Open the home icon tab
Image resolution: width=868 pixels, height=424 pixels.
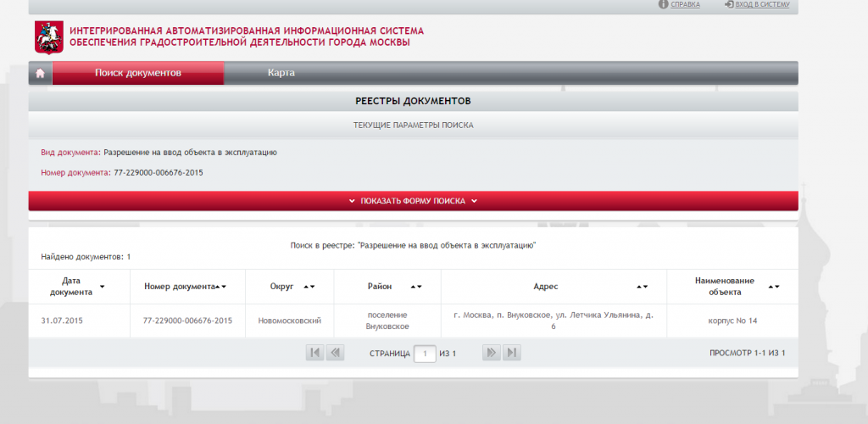[x=40, y=73]
